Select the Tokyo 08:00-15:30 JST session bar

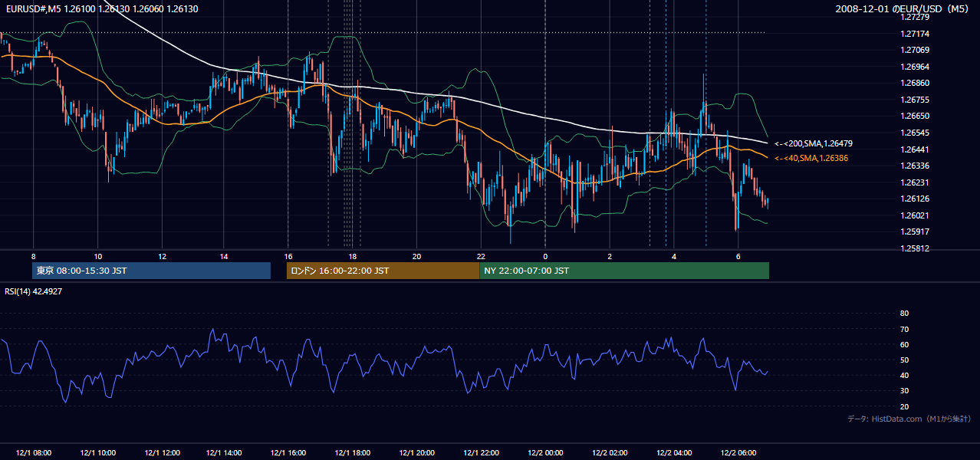151,271
